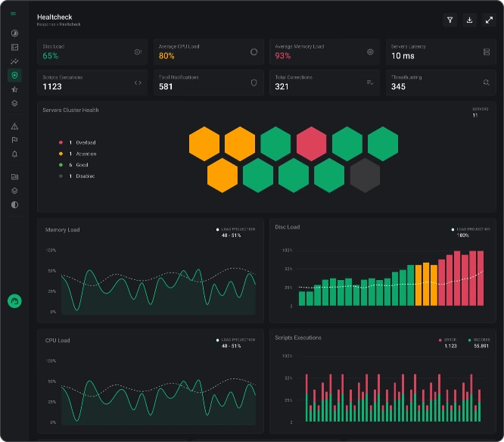
Task: Open the warning triangle alerts sidebar icon
Action: (14, 126)
